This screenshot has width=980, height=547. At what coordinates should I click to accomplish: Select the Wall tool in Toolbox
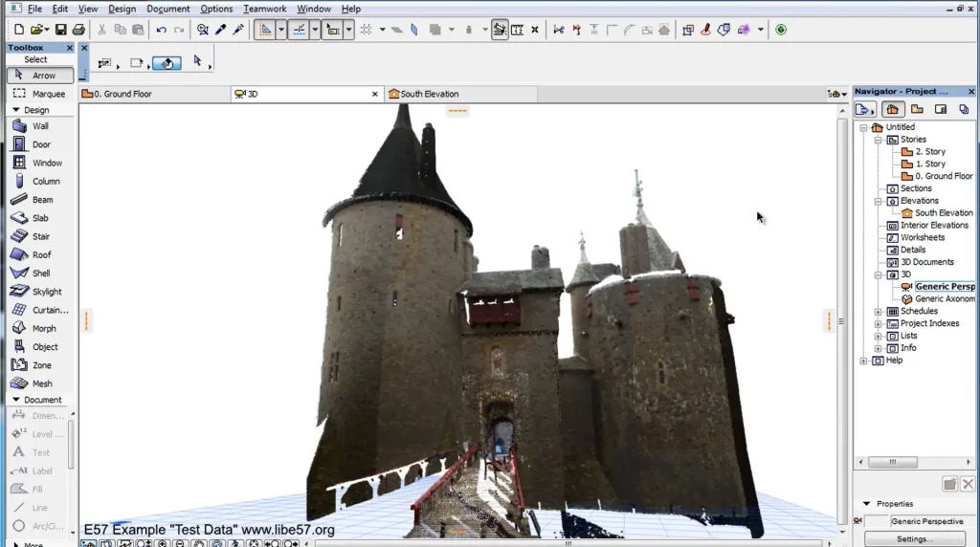[x=40, y=126]
